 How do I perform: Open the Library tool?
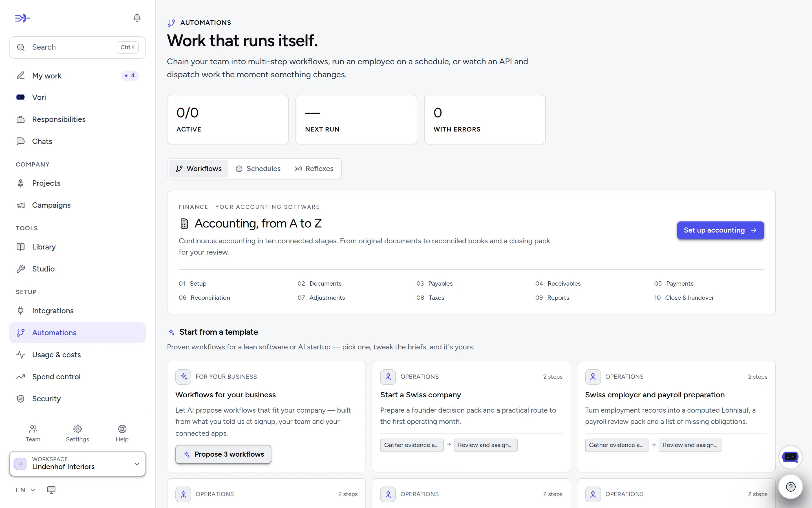coord(78,247)
